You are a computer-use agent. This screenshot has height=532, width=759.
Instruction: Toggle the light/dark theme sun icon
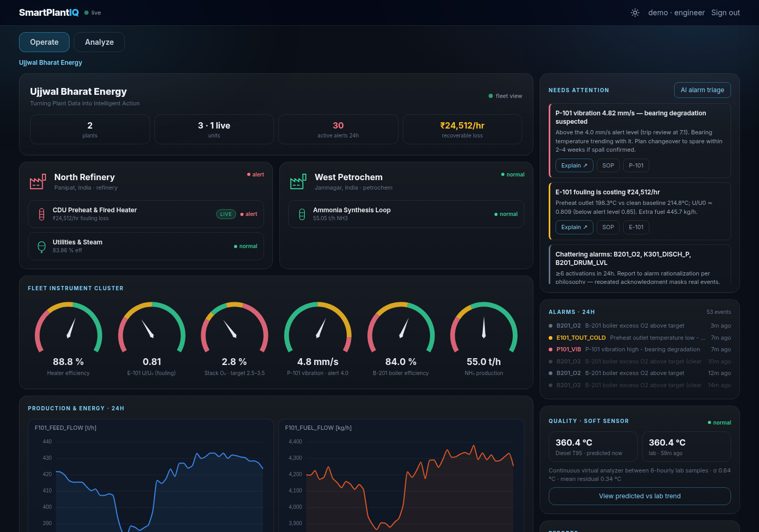pos(635,13)
